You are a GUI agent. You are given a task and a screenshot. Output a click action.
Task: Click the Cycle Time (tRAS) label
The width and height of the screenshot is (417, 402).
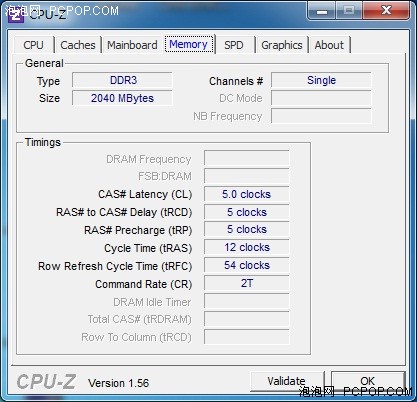pyautogui.click(x=148, y=248)
